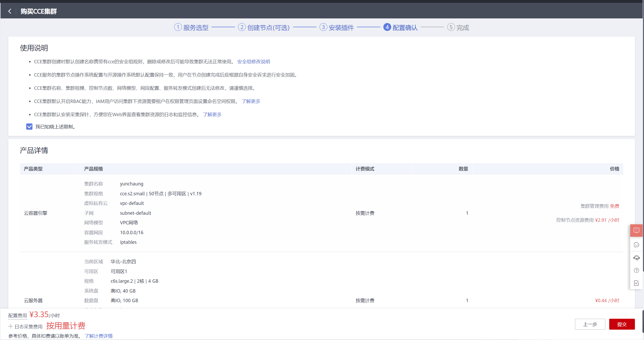
Task: Open the 安全组修改说明 link
Action: 253,62
